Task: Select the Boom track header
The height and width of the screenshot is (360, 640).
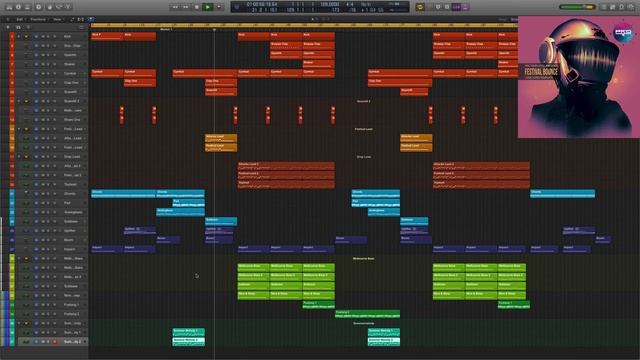Action: [51, 240]
